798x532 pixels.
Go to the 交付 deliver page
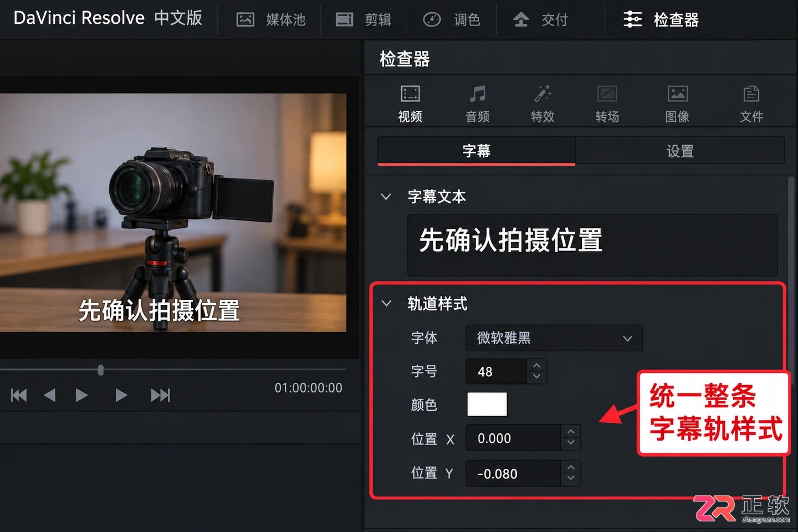pos(540,20)
